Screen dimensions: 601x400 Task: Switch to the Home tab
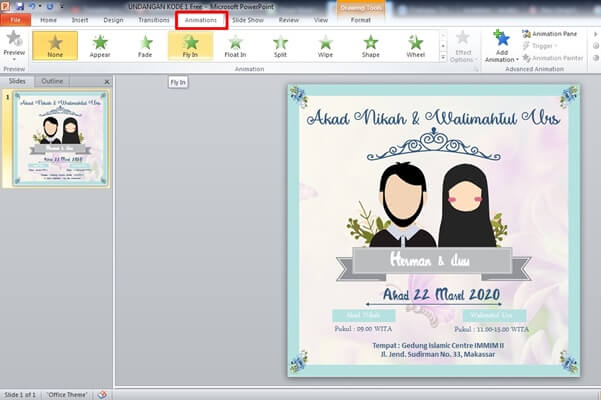[48, 20]
